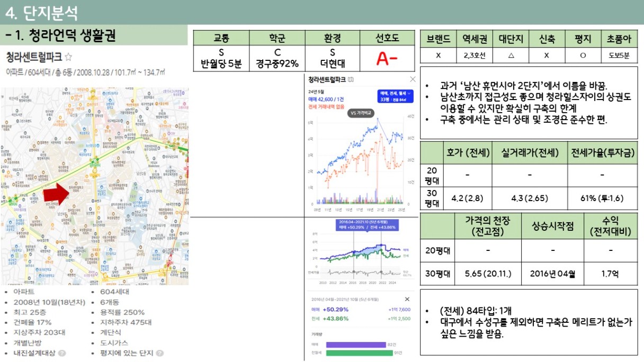Image resolution: width=644 pixels, height=362 pixels.
Task: Click the 4.3 (2.65) actual price cell
Action: pyautogui.click(x=530, y=198)
